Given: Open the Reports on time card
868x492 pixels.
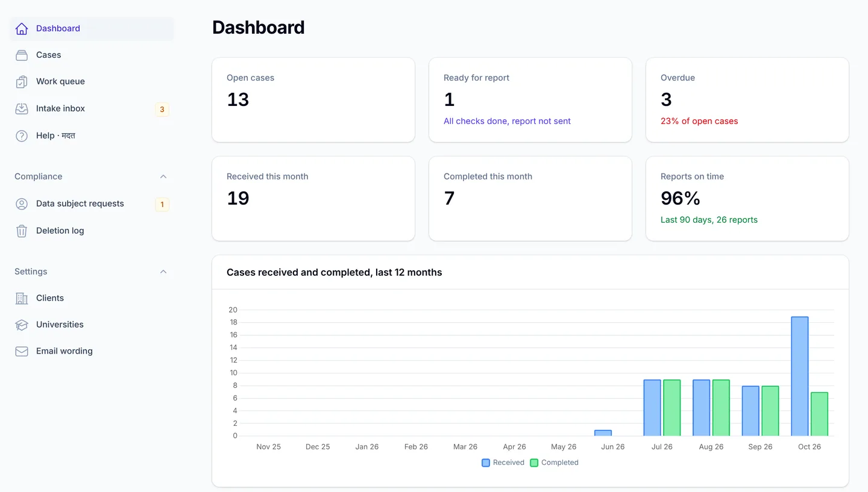Looking at the screenshot, I should [747, 199].
